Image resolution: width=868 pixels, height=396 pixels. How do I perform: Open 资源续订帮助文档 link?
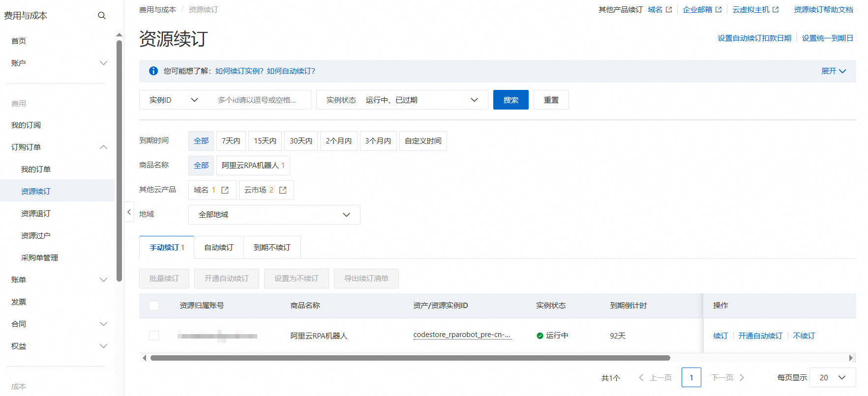(823, 10)
